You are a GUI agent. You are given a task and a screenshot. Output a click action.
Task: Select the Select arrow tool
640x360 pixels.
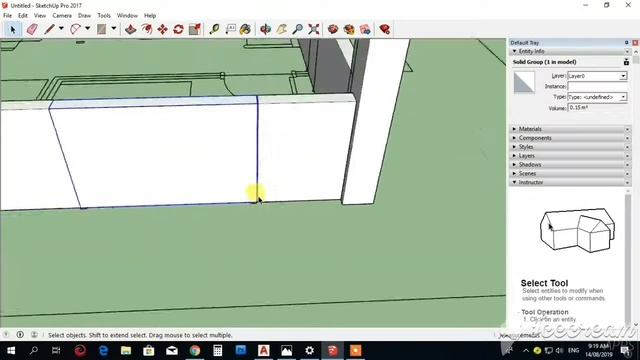pos(13,29)
